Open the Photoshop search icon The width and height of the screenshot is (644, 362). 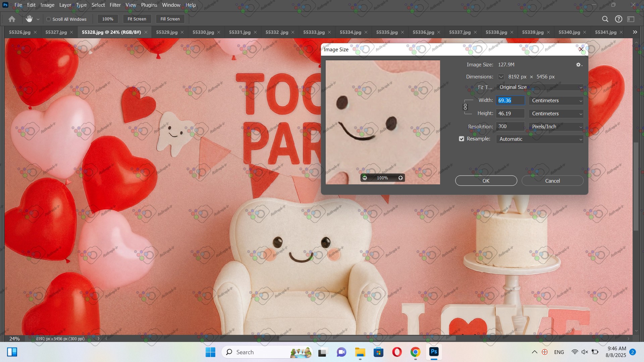point(605,19)
